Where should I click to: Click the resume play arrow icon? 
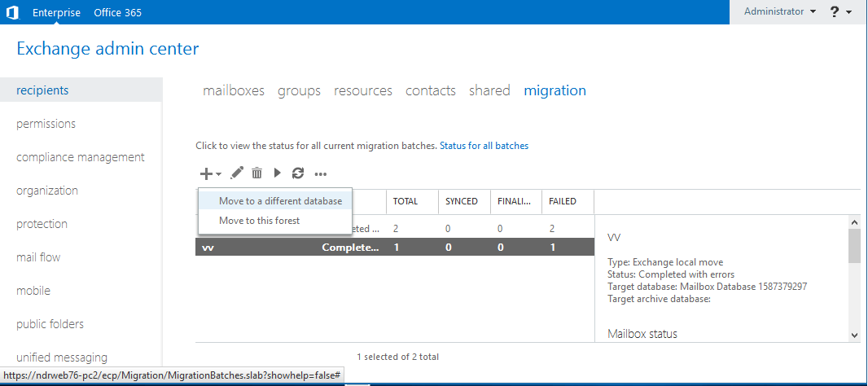click(278, 173)
